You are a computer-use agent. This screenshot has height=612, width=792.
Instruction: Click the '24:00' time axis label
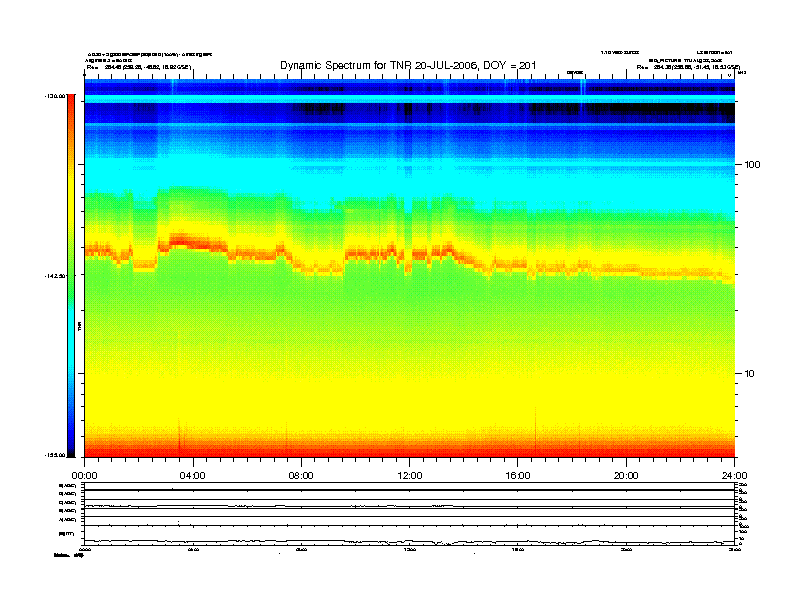coord(734,476)
